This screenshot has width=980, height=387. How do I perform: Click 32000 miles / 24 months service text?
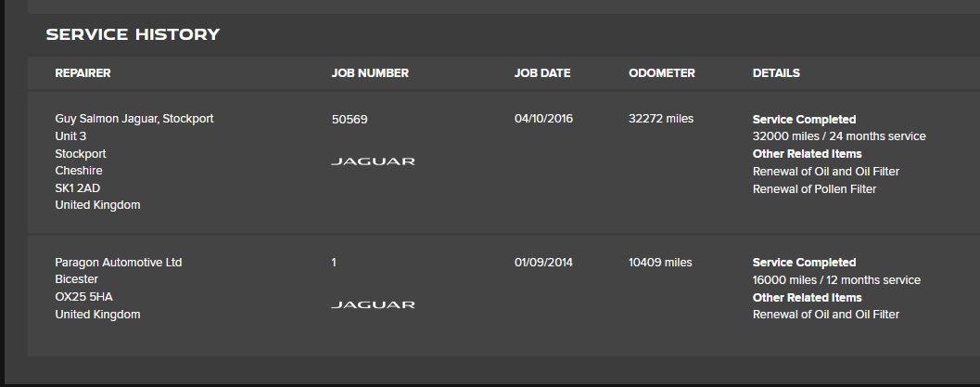(839, 136)
